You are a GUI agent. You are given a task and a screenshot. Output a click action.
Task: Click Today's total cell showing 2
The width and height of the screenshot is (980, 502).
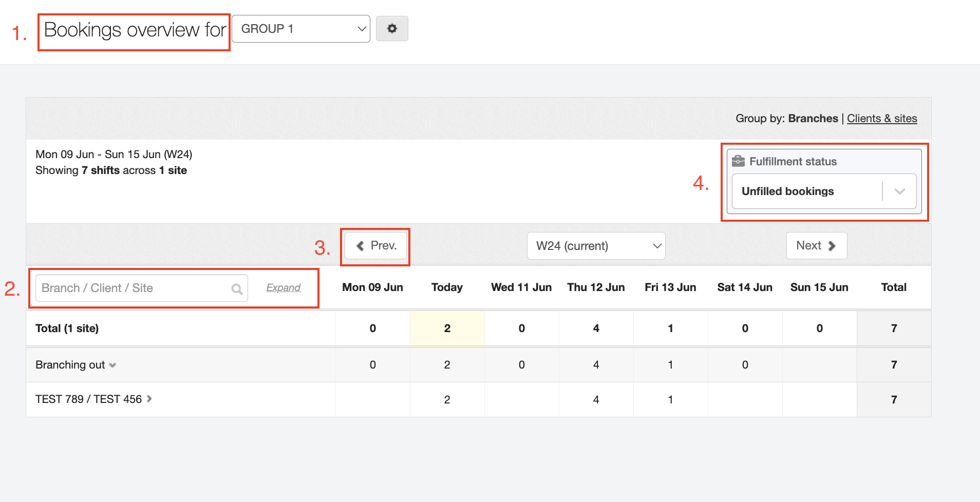(x=447, y=329)
